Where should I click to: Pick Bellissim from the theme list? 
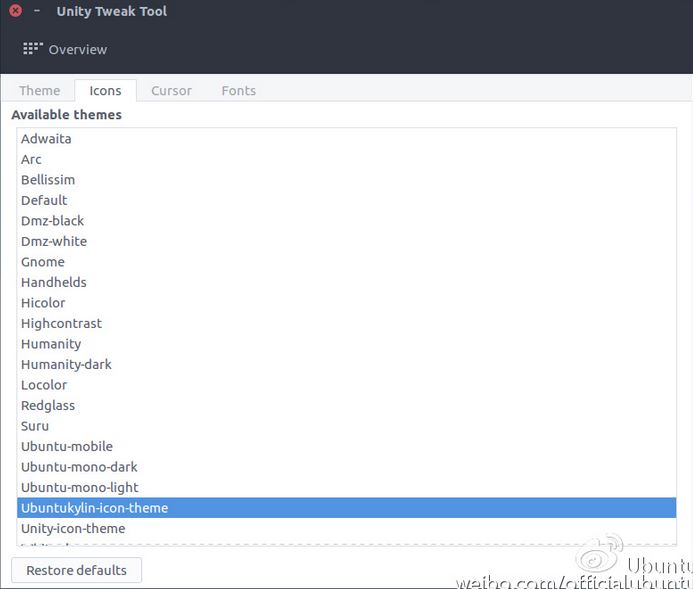click(48, 180)
